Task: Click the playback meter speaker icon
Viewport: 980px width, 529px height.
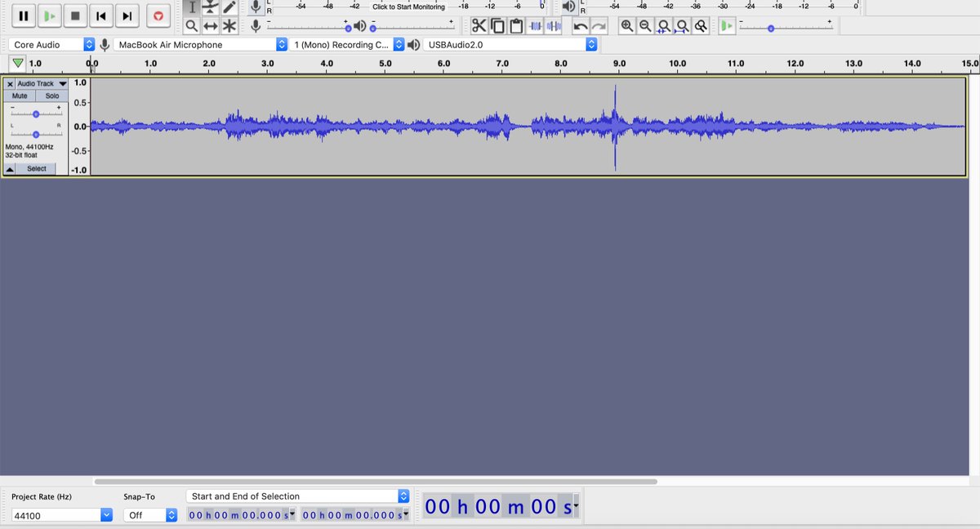Action: [569, 7]
